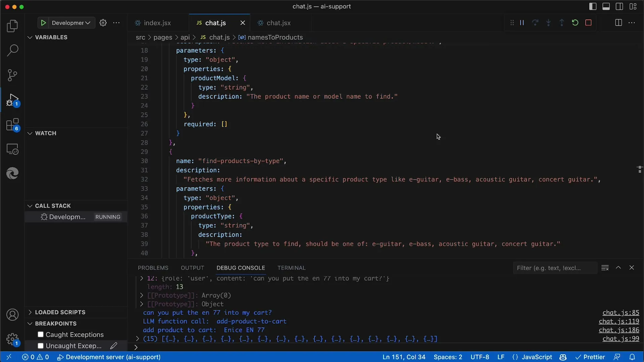Image resolution: width=644 pixels, height=362 pixels.
Task: Open source link chat.js:99
Action: pos(620,339)
